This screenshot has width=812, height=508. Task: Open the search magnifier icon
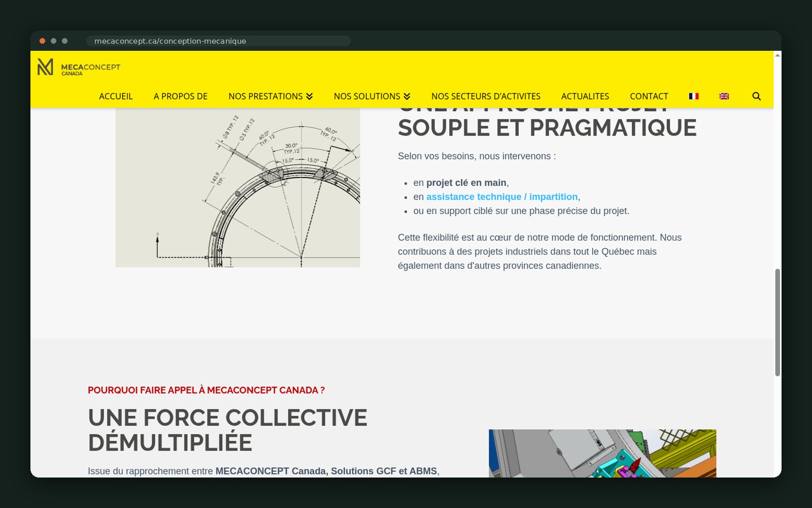pyautogui.click(x=756, y=96)
